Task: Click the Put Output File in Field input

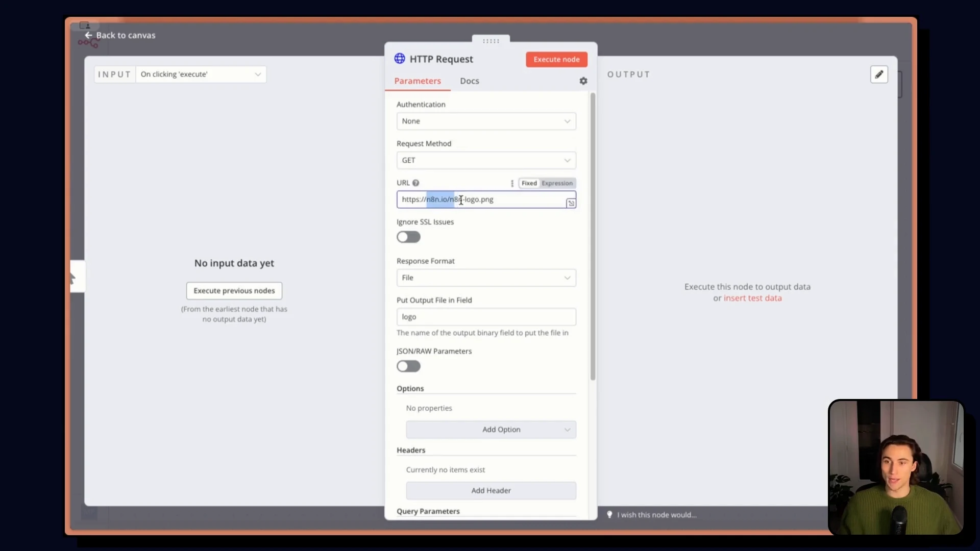Action: click(x=486, y=317)
